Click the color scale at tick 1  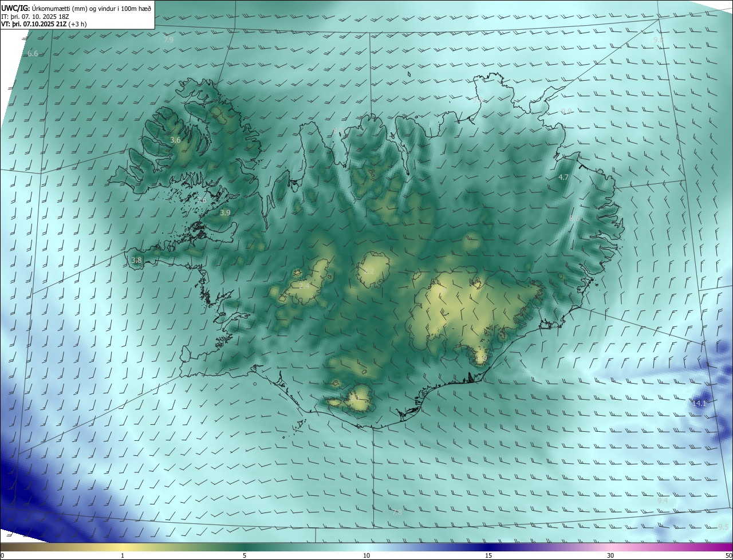123,555
